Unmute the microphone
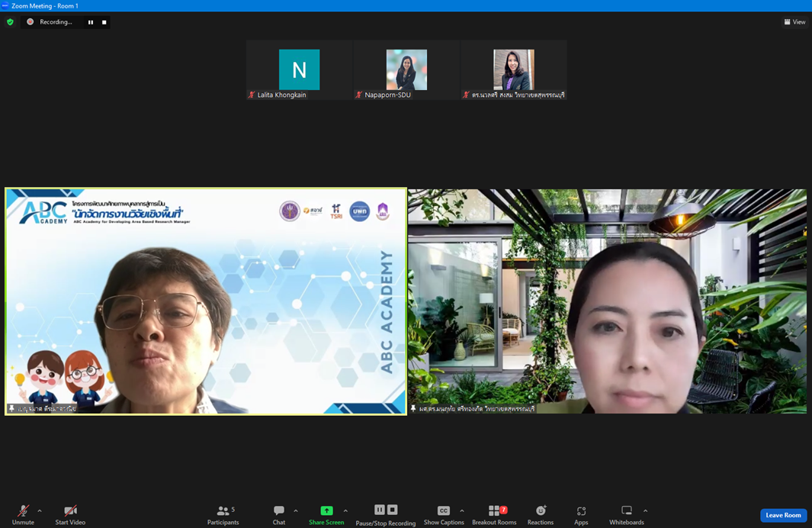 23,513
